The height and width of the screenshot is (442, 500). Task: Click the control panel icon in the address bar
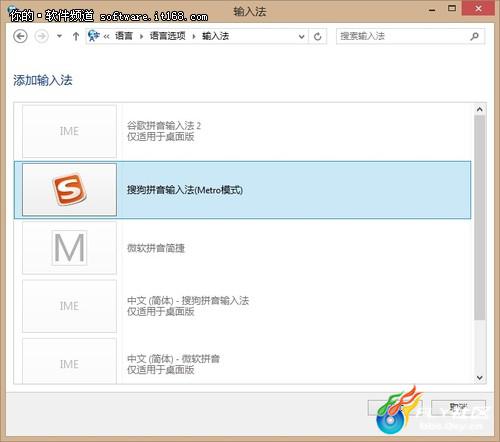[x=94, y=36]
